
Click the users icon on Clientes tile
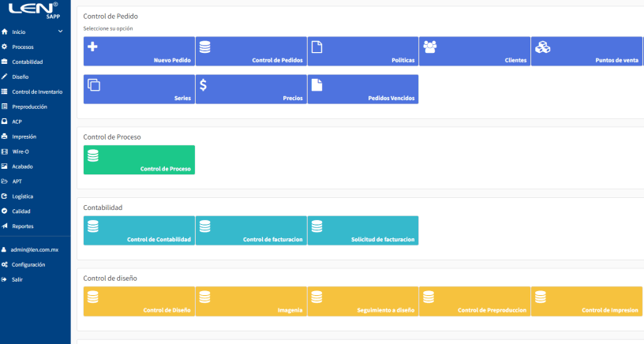(430, 47)
